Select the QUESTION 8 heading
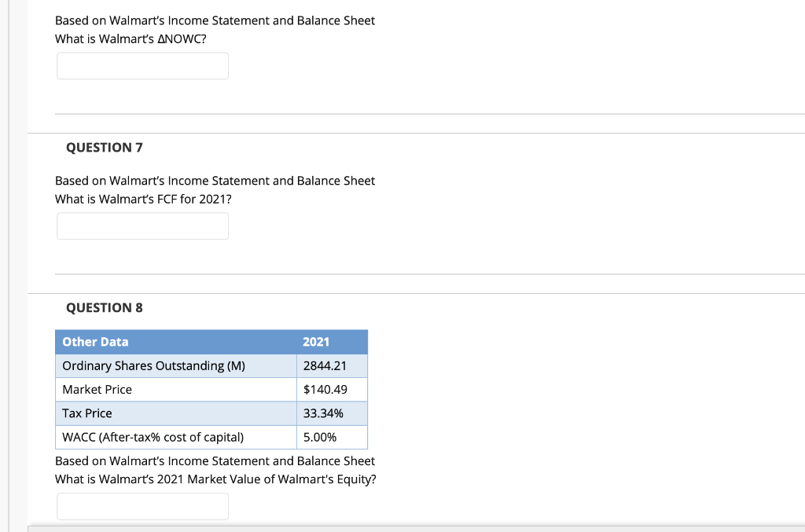805x532 pixels. tap(105, 307)
